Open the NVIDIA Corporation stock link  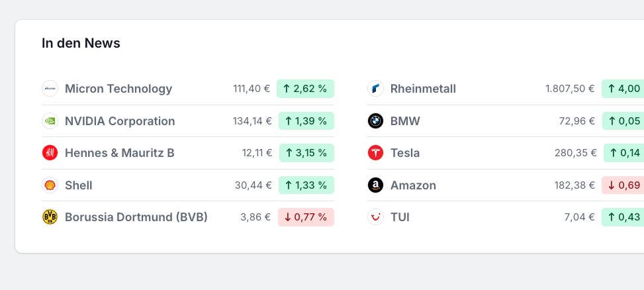tap(120, 121)
